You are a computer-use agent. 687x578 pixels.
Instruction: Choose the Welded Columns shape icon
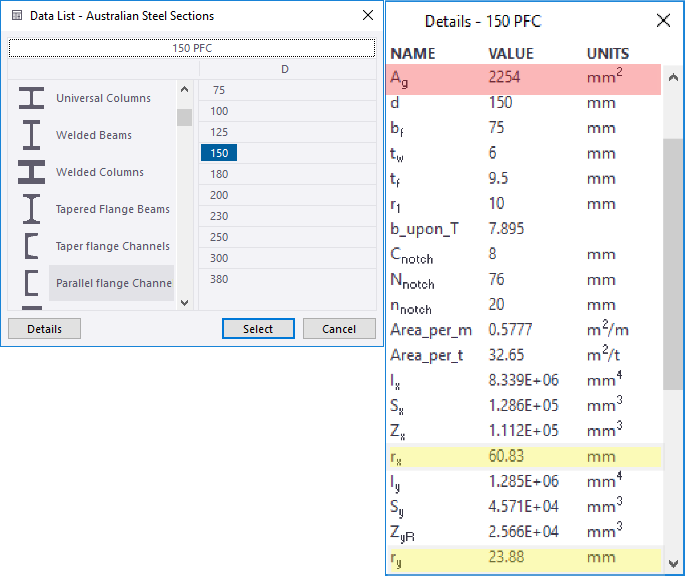(32, 172)
